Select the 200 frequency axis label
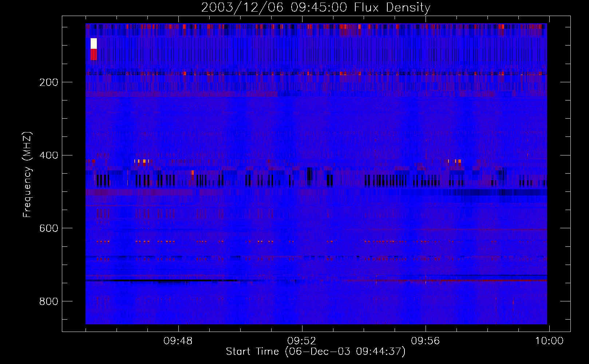This screenshot has width=589, height=364. [49, 82]
